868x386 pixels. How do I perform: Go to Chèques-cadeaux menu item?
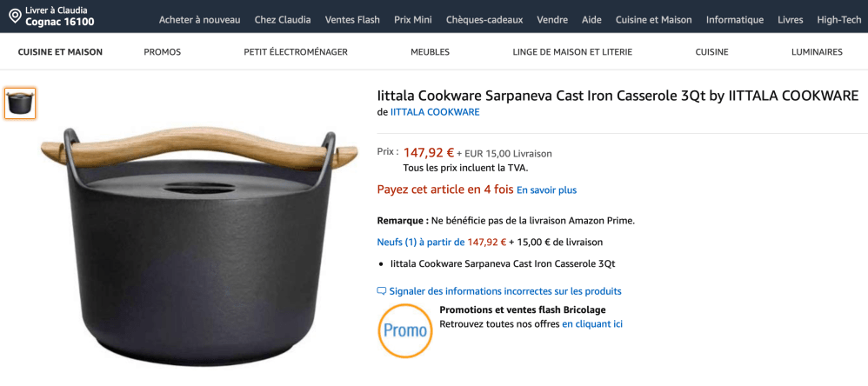pos(484,19)
